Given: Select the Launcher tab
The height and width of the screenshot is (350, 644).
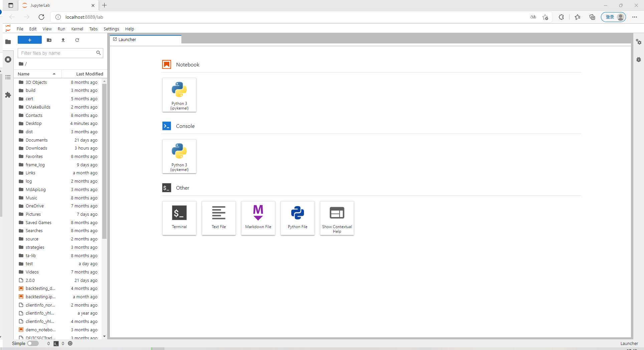Looking at the screenshot, I should [146, 39].
